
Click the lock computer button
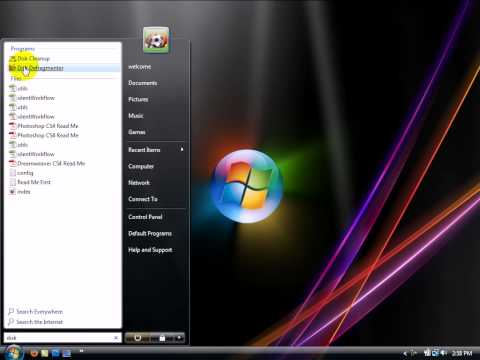coord(162,338)
